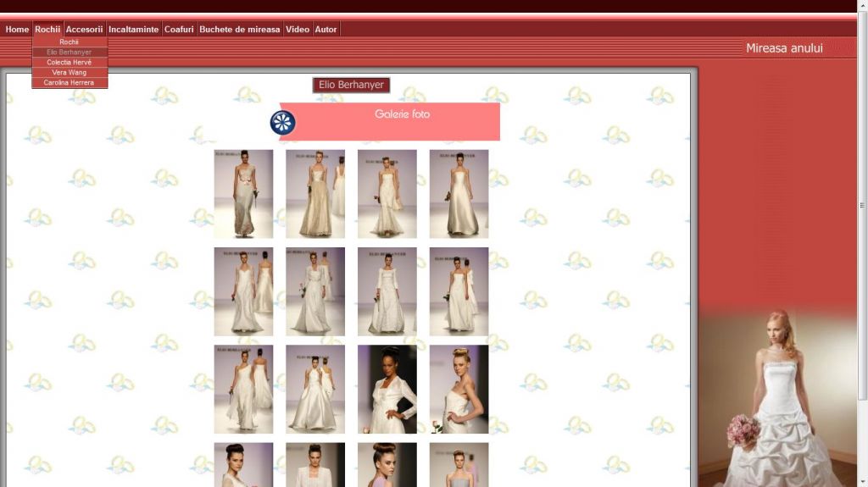
Task: Expand the Rochii menu in navigation bar
Action: point(47,30)
